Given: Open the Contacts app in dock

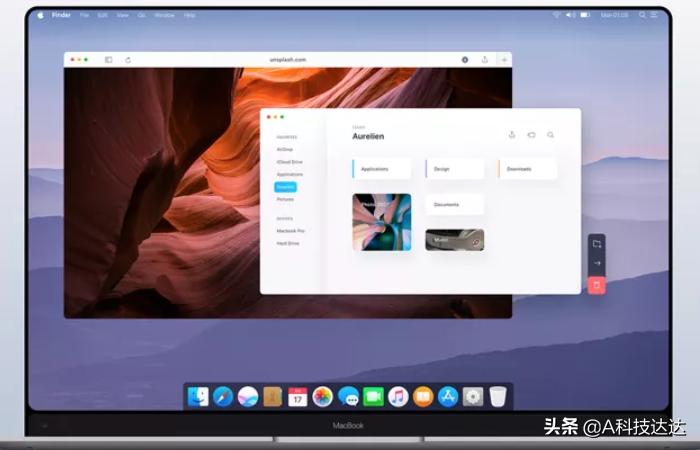Looking at the screenshot, I should point(272,396).
